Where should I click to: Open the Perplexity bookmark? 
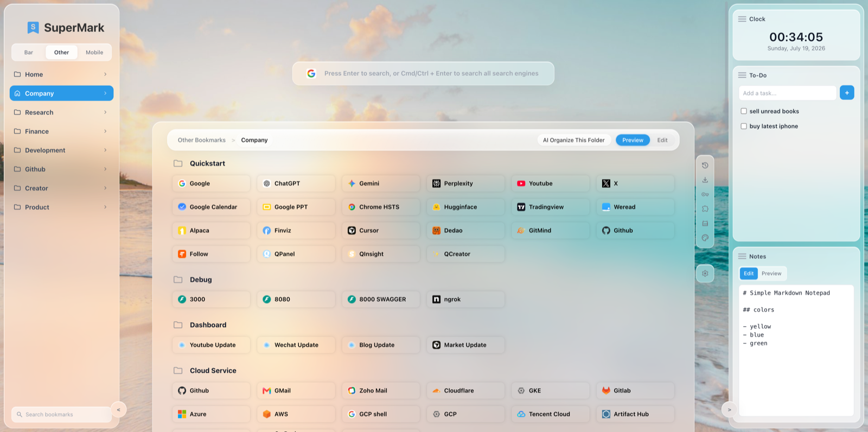465,183
